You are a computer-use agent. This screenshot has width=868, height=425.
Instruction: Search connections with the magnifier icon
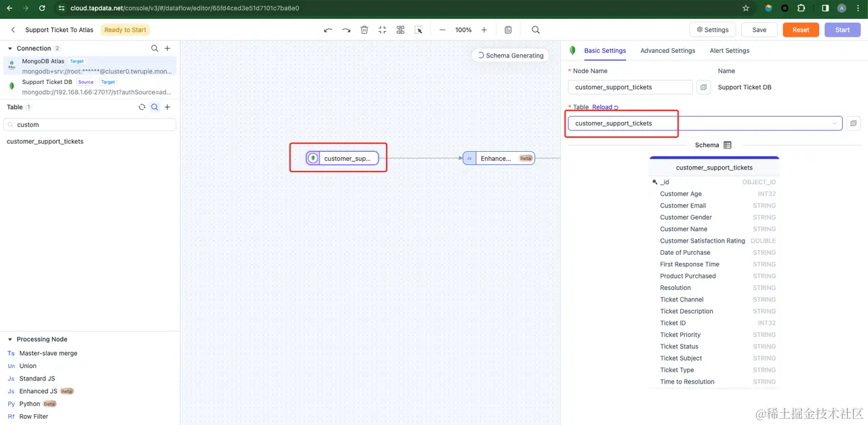pos(155,48)
